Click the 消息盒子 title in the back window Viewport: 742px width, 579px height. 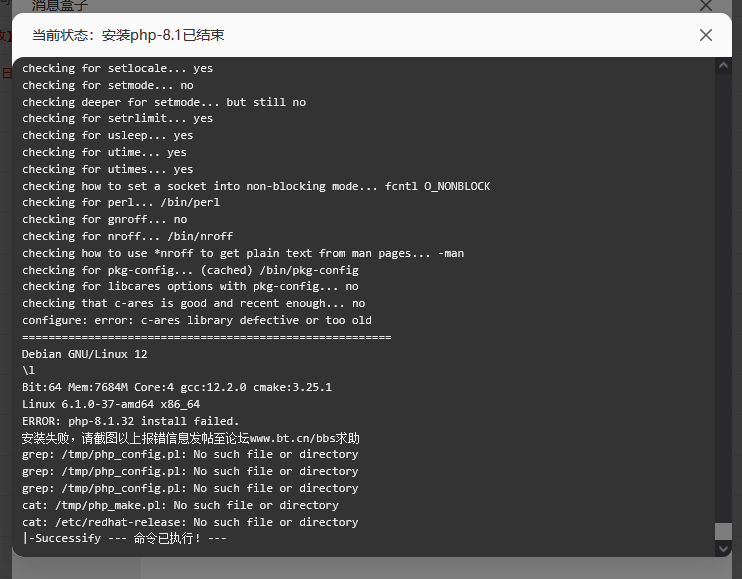pos(60,5)
